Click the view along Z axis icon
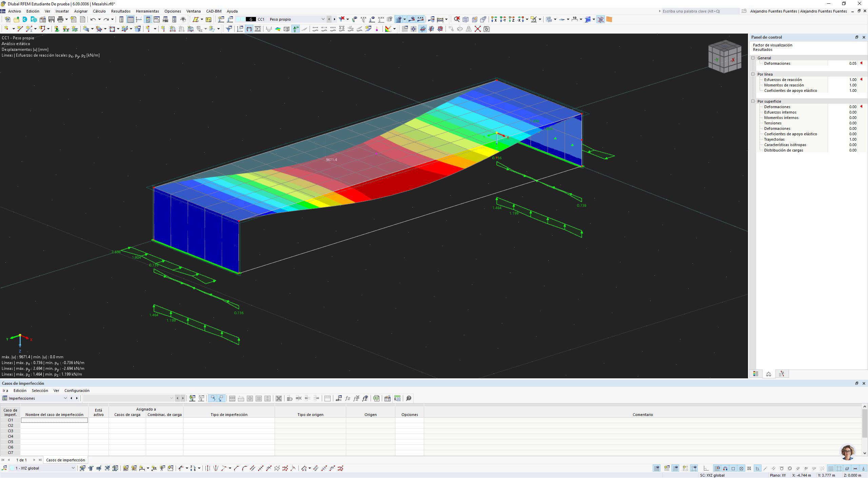 pos(512,19)
